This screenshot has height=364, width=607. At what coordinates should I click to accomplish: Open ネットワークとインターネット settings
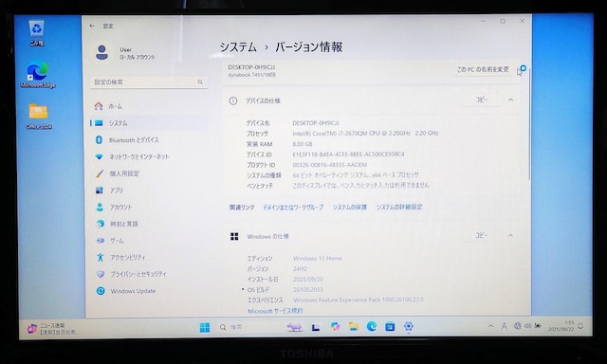[x=149, y=156]
